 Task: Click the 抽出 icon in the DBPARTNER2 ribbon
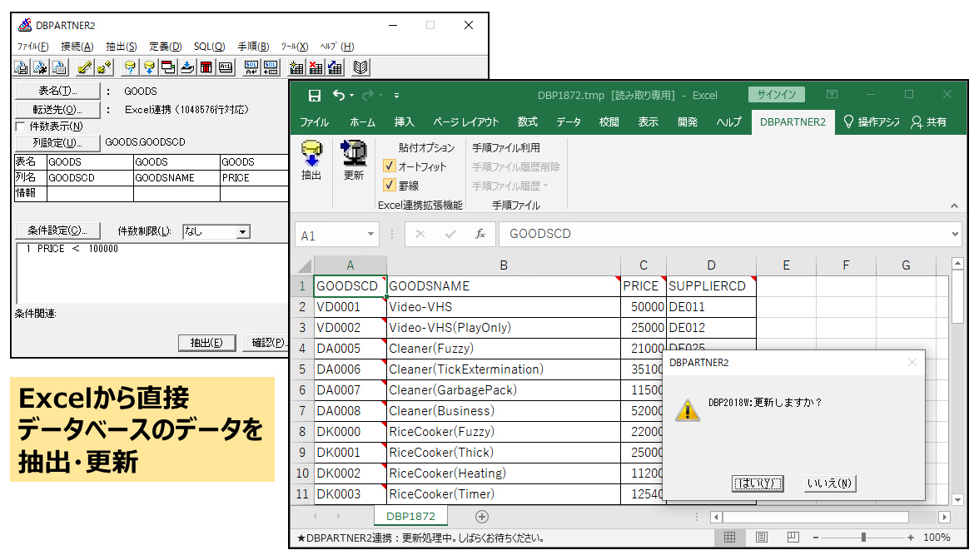[311, 161]
